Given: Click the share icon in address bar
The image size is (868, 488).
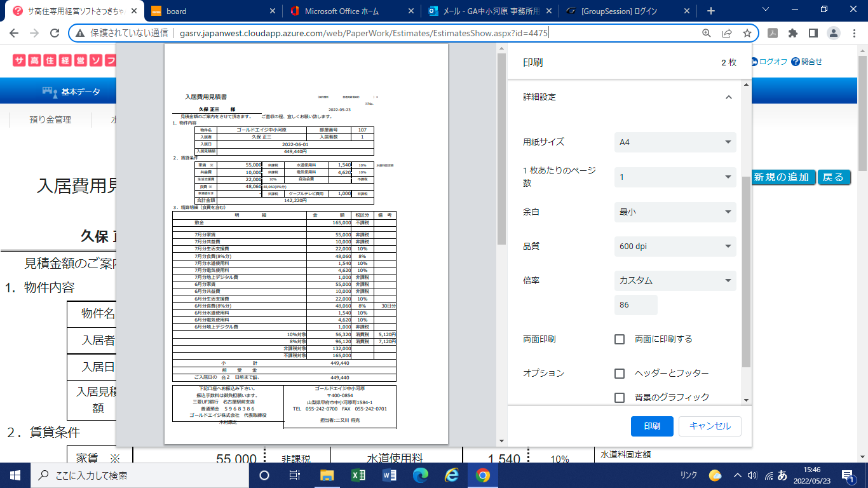Looking at the screenshot, I should coord(727,33).
